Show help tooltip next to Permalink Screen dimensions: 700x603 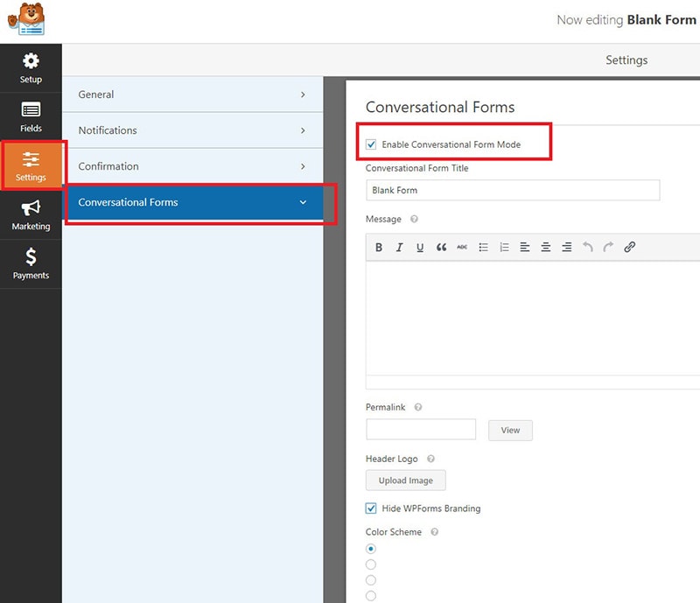coord(418,407)
